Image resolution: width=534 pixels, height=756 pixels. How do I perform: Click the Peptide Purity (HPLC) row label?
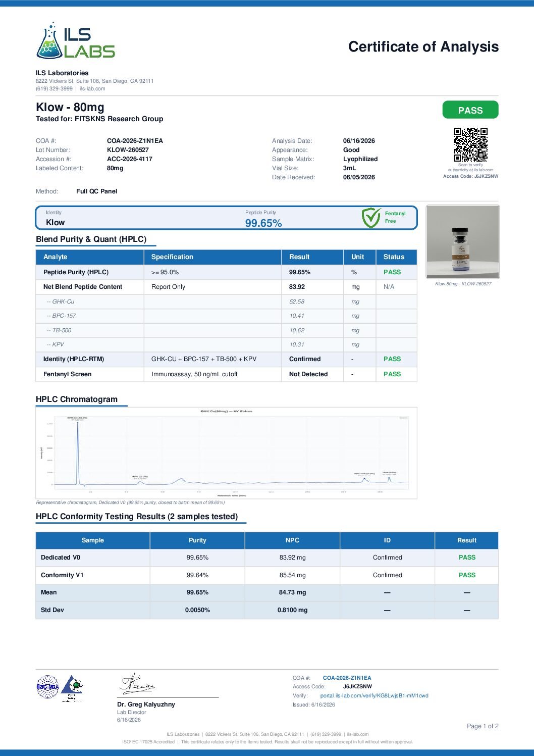76,272
